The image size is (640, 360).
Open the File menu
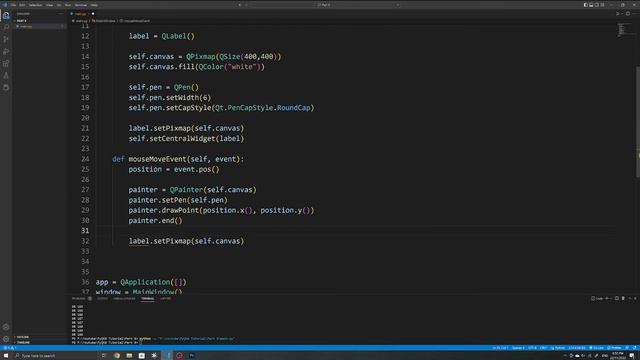tap(13, 5)
